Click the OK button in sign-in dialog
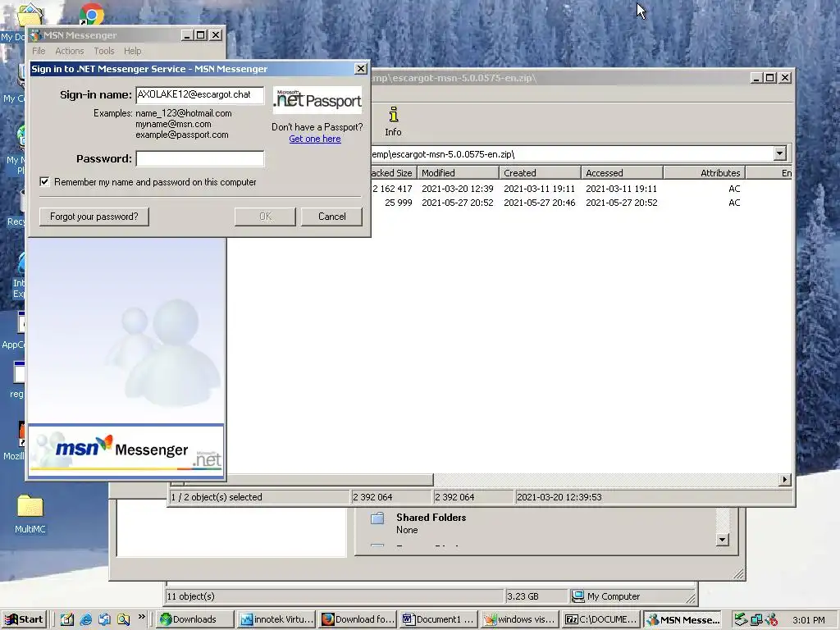This screenshot has width=840, height=630. coord(265,217)
